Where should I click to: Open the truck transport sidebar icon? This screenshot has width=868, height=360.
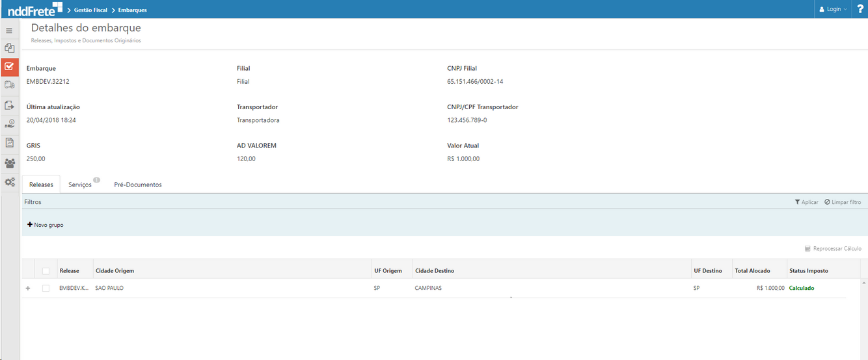[9, 84]
